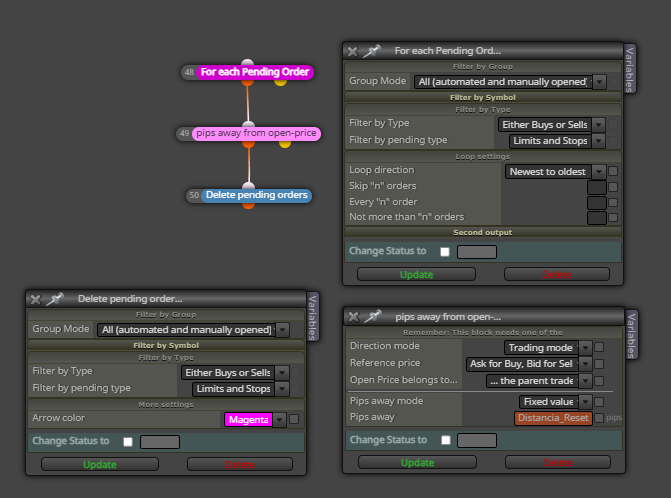
Task: Click Delete in pips away panel
Action: [x=558, y=462]
